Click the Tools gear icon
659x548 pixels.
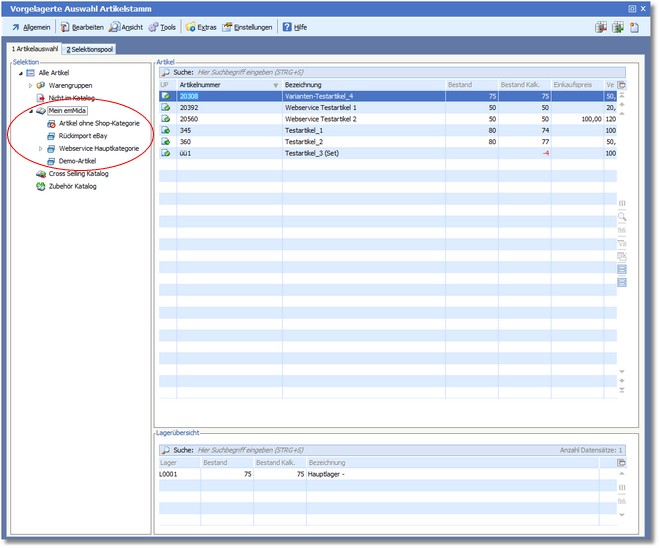[x=153, y=27]
